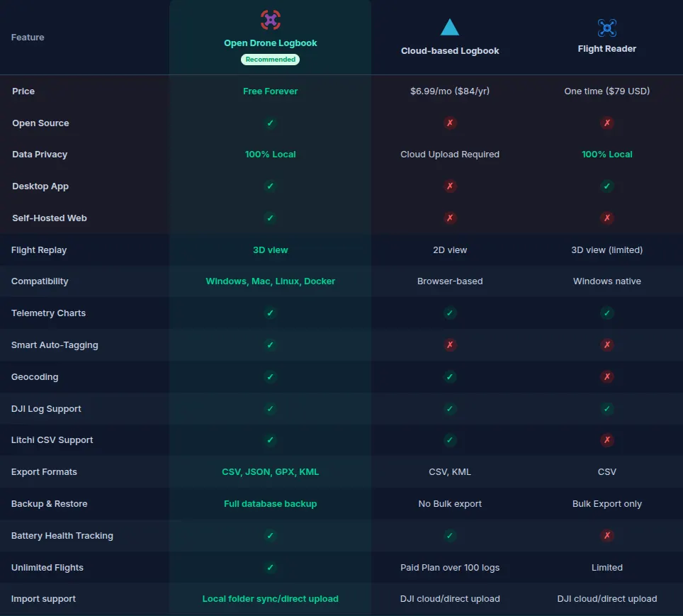Viewport: 683px width, 616px height.
Task: Click the 2D view cell
Action: click(x=450, y=250)
